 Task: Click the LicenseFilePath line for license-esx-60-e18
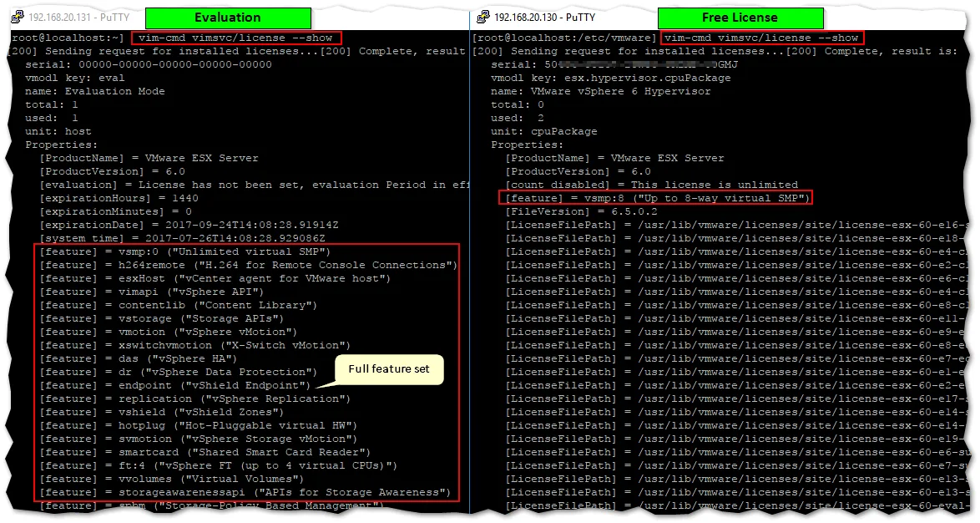[x=737, y=238]
